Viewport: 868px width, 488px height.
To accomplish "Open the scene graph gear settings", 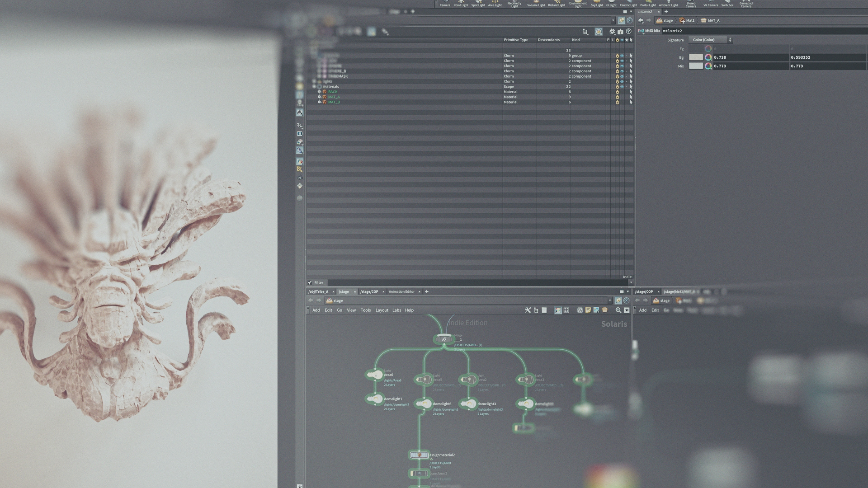I will coord(612,32).
